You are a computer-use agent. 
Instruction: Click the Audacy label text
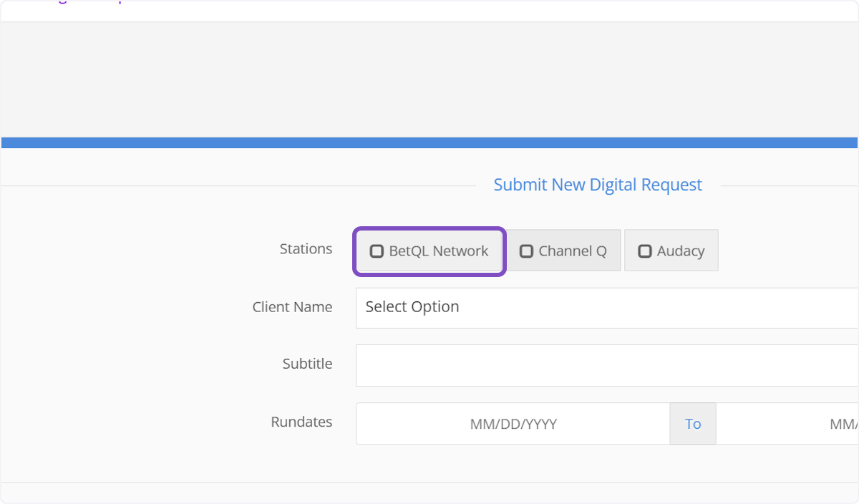click(x=680, y=251)
